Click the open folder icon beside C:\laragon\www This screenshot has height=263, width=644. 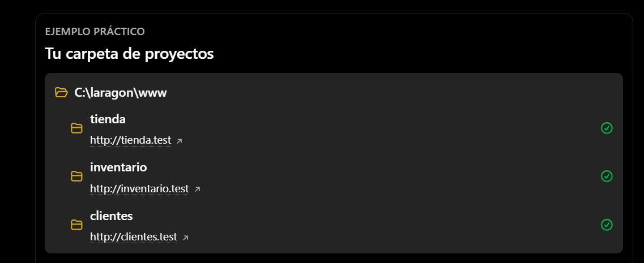coord(61,93)
